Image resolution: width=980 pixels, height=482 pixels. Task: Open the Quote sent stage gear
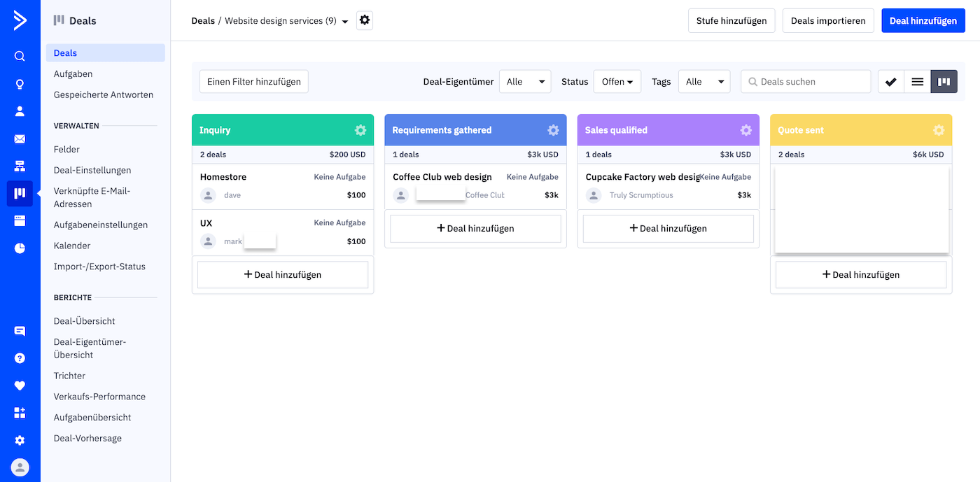939,130
